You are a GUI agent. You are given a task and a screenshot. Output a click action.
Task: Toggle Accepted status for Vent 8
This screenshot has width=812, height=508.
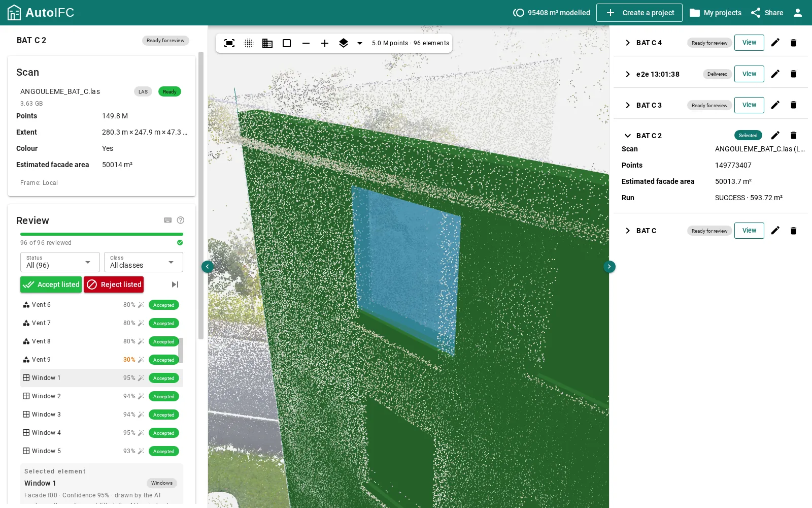[x=163, y=342]
